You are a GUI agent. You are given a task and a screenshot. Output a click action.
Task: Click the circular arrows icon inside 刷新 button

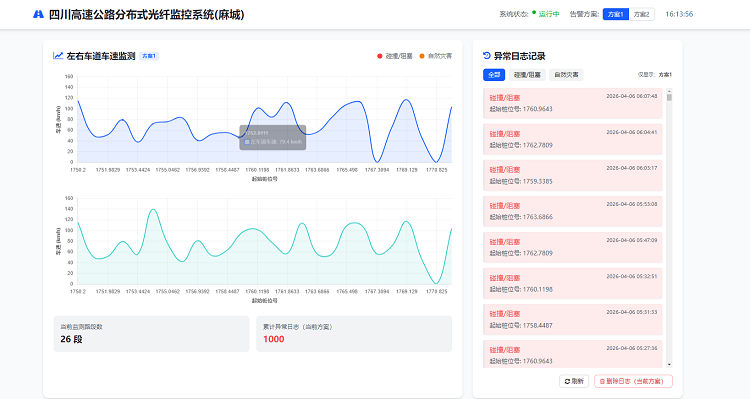click(x=567, y=381)
